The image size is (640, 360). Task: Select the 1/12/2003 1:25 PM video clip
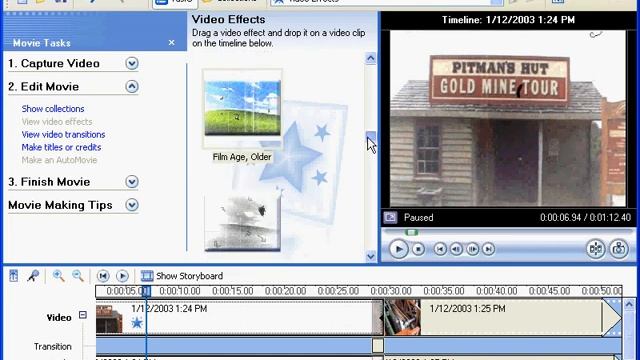coord(503,318)
